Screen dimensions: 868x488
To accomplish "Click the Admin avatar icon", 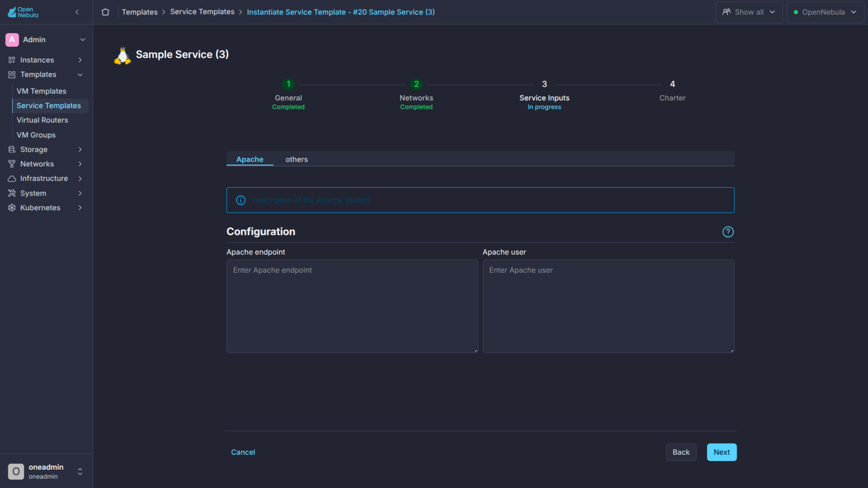I will click(x=12, y=40).
